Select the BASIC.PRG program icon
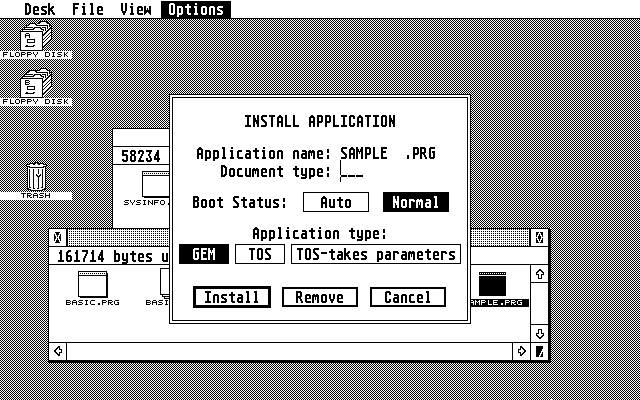The width and height of the screenshot is (640, 400). click(93, 289)
